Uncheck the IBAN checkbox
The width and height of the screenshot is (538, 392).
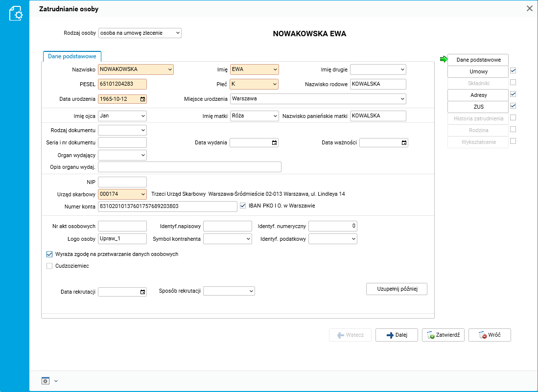point(243,206)
